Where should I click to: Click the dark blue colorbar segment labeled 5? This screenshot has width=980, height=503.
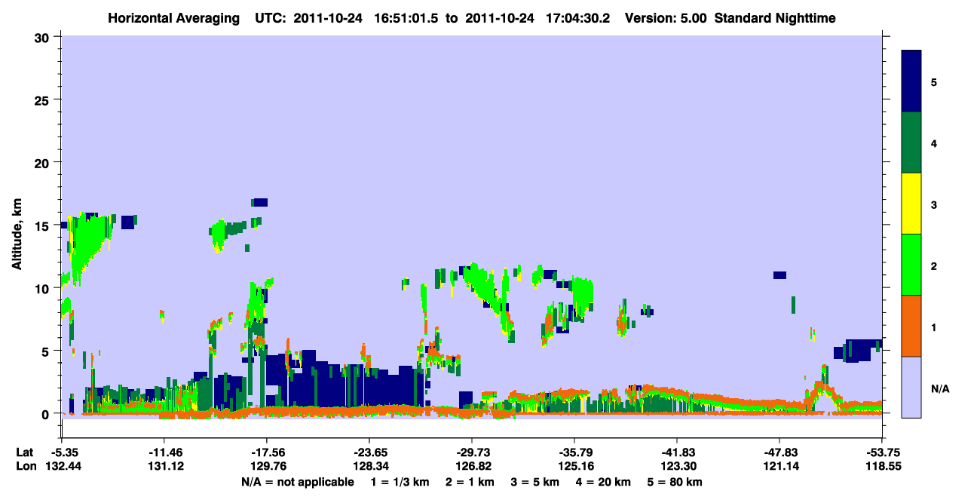tap(911, 81)
